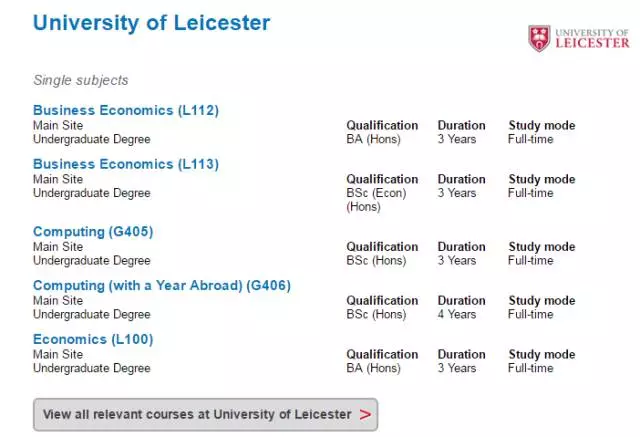640x437 pixels.
Task: Click the Single subjects section label
Action: click(81, 80)
